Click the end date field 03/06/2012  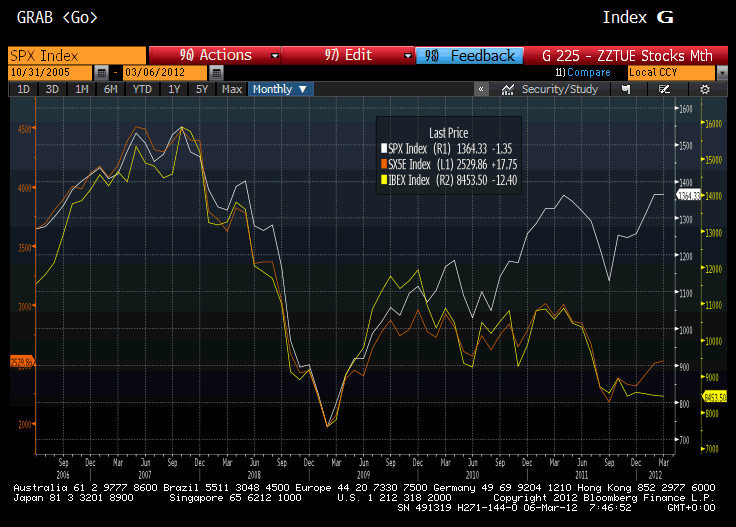tap(165, 73)
